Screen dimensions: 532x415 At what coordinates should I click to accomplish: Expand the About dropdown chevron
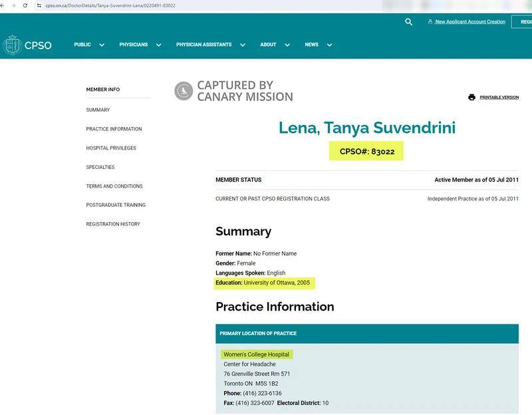[287, 45]
